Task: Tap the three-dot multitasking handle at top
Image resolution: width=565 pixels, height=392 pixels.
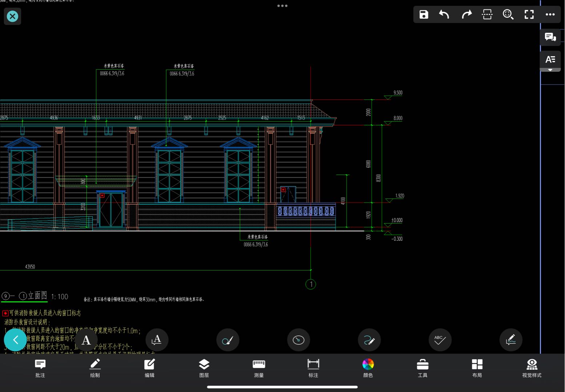Action: tap(282, 6)
